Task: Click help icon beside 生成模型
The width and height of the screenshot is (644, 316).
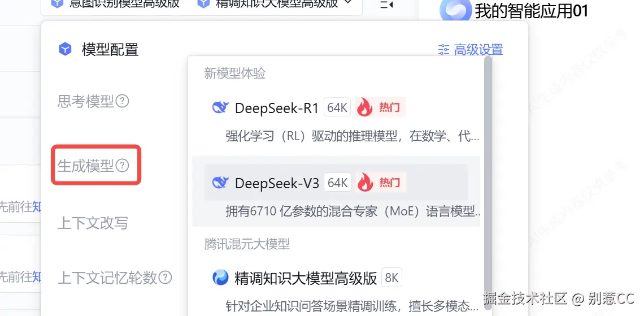Action: pyautogui.click(x=122, y=166)
